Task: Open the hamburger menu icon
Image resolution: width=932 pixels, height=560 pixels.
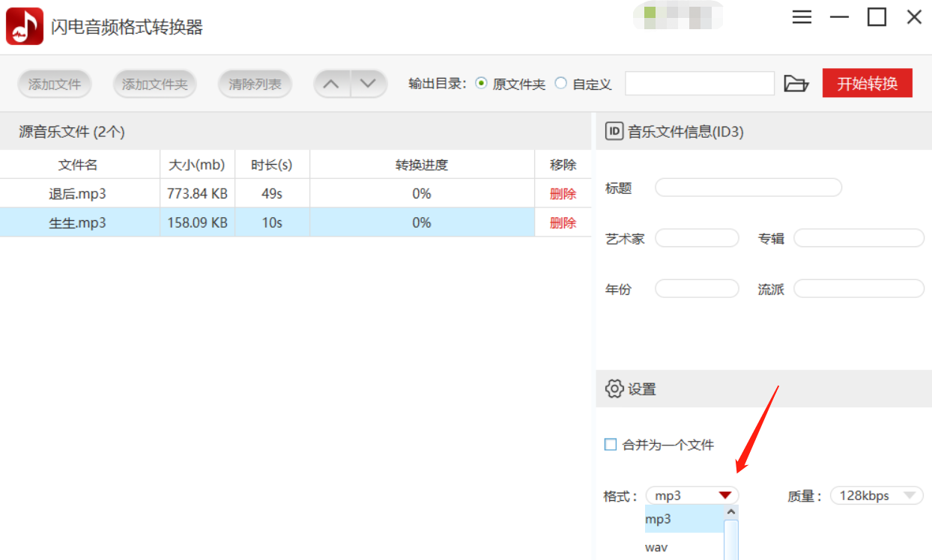Action: pos(802,17)
